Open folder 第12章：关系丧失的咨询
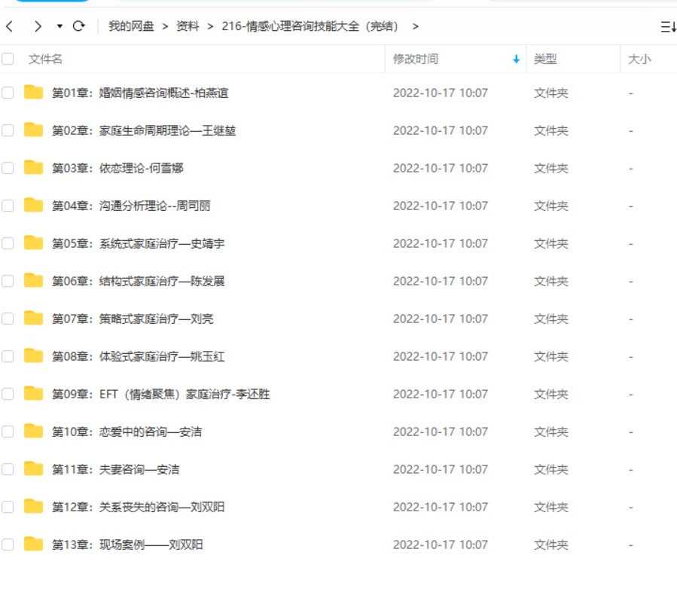The height and width of the screenshot is (616, 677). pyautogui.click(x=138, y=507)
